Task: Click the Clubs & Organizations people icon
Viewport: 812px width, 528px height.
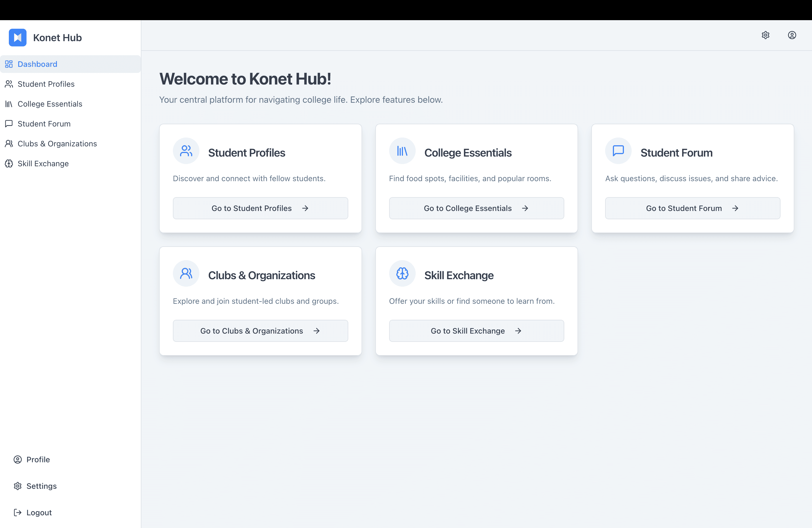Action: [x=9, y=144]
